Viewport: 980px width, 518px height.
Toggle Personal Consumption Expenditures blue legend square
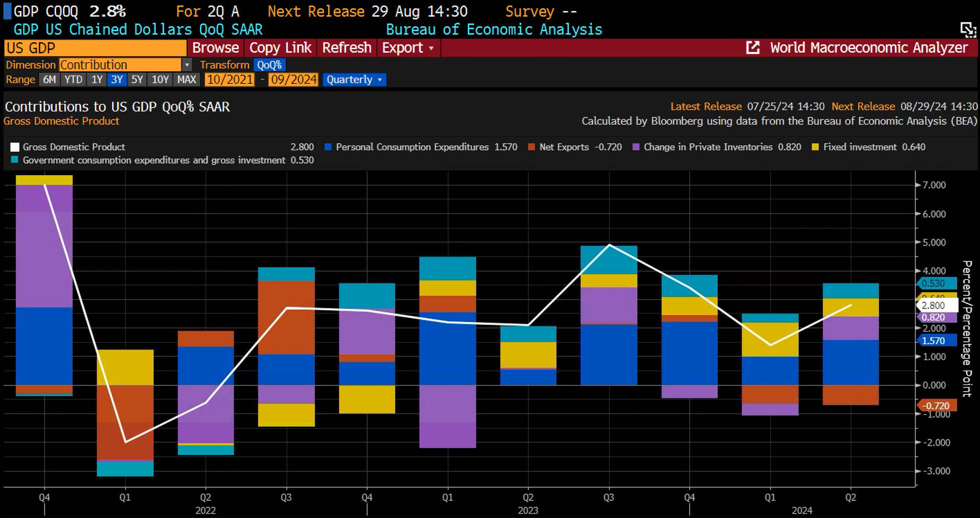(328, 146)
